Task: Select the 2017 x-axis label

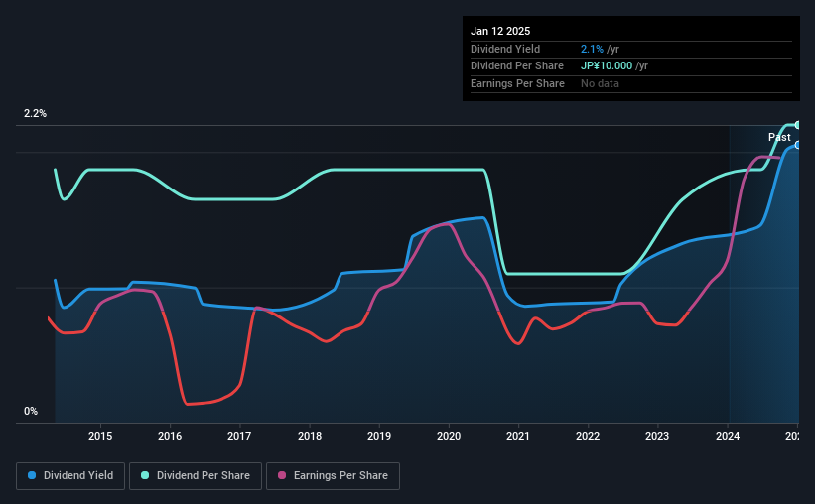Action: click(x=239, y=436)
